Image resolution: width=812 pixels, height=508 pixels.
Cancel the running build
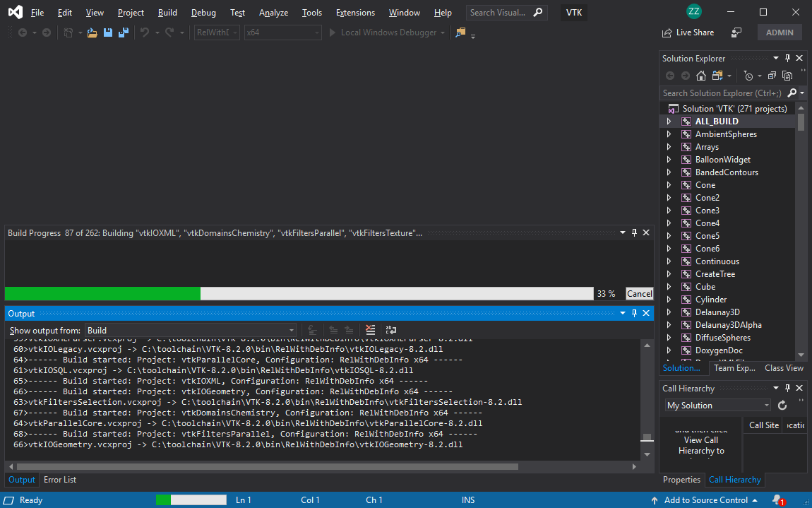pyautogui.click(x=640, y=293)
